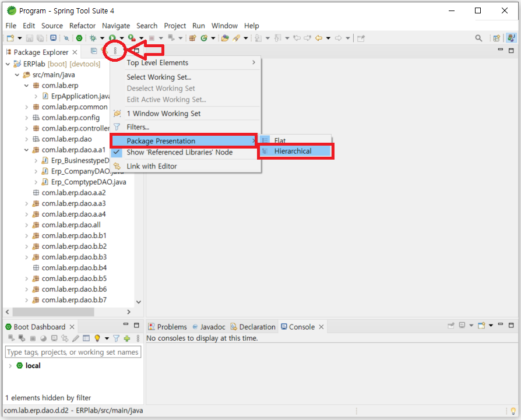Maximize the console area view
The height and width of the screenshot is (420, 521).
point(511,325)
